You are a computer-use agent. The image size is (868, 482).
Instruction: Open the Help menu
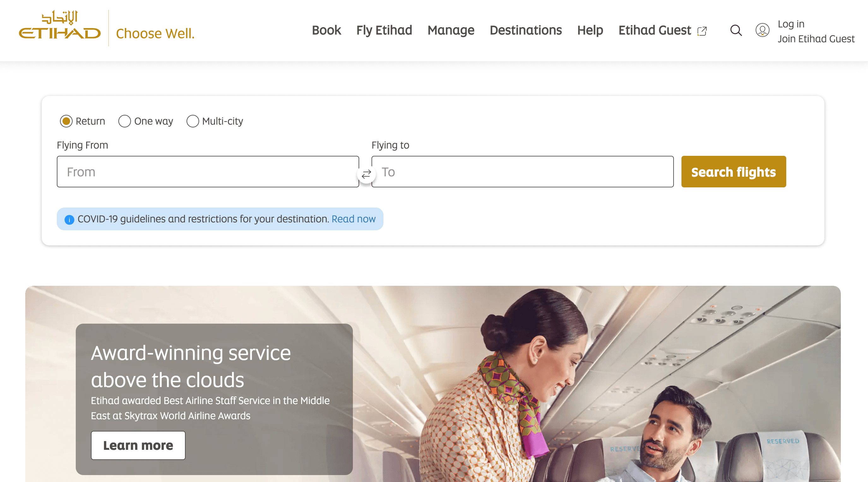point(590,30)
